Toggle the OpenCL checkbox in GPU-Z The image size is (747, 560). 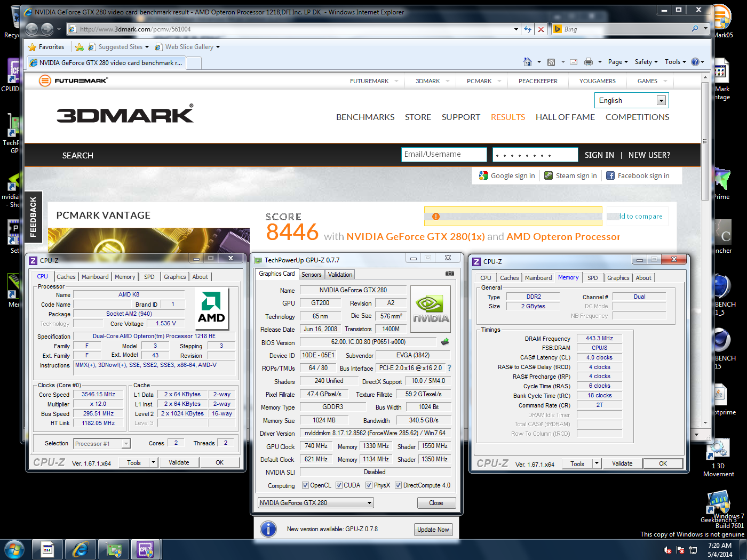coord(305,485)
